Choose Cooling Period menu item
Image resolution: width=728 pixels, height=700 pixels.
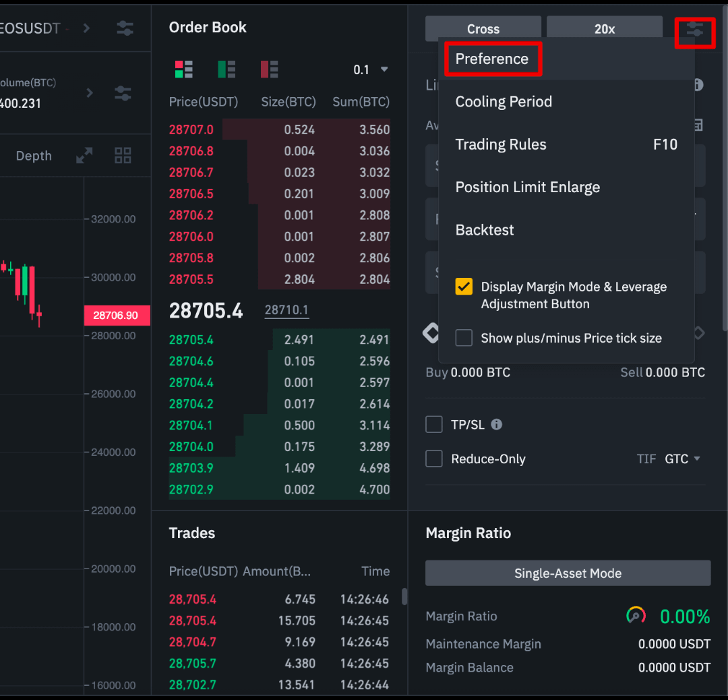point(504,102)
